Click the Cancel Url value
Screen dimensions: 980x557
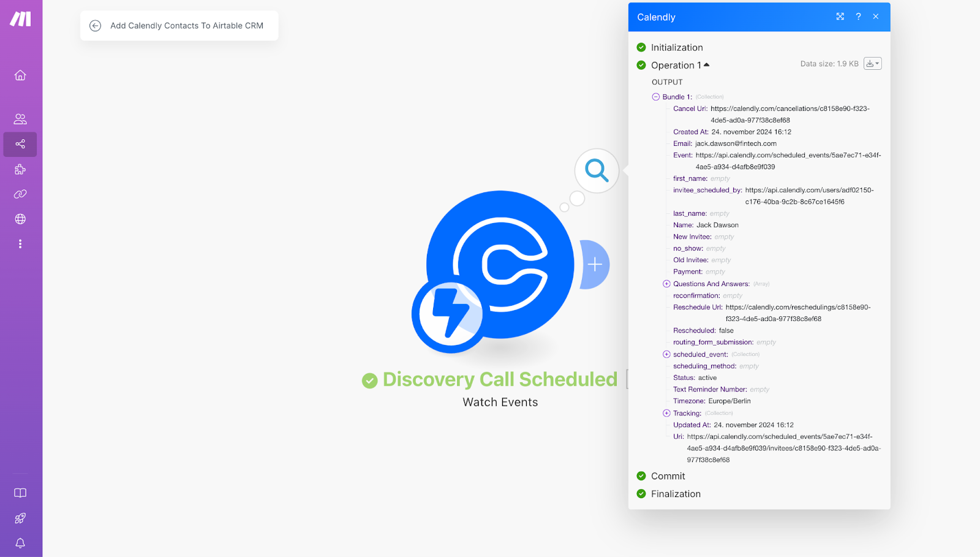click(x=790, y=115)
